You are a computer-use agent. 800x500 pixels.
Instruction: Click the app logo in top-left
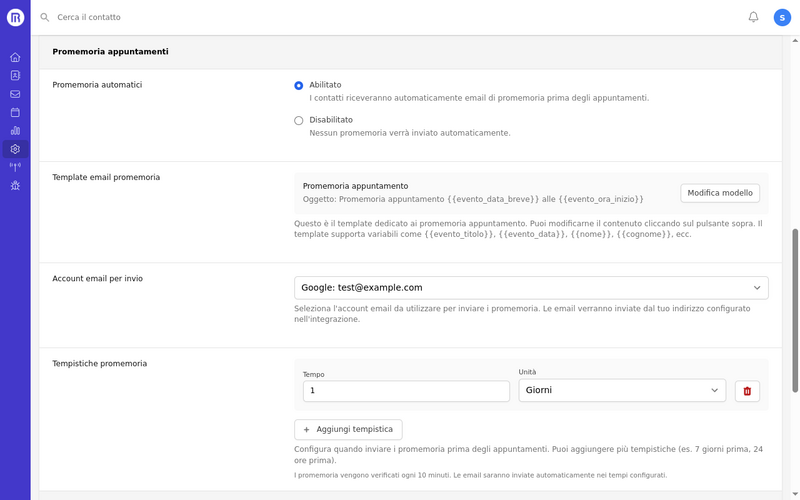click(x=15, y=17)
